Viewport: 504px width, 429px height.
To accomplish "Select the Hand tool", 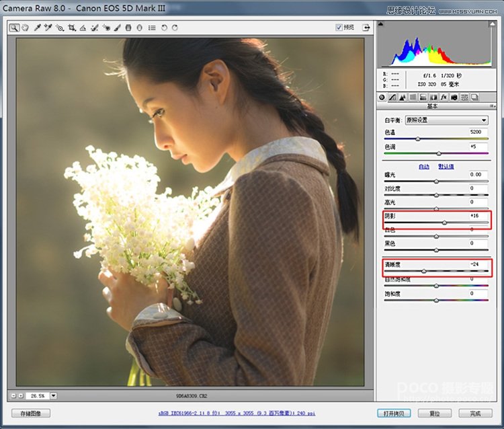I will click(x=25, y=28).
